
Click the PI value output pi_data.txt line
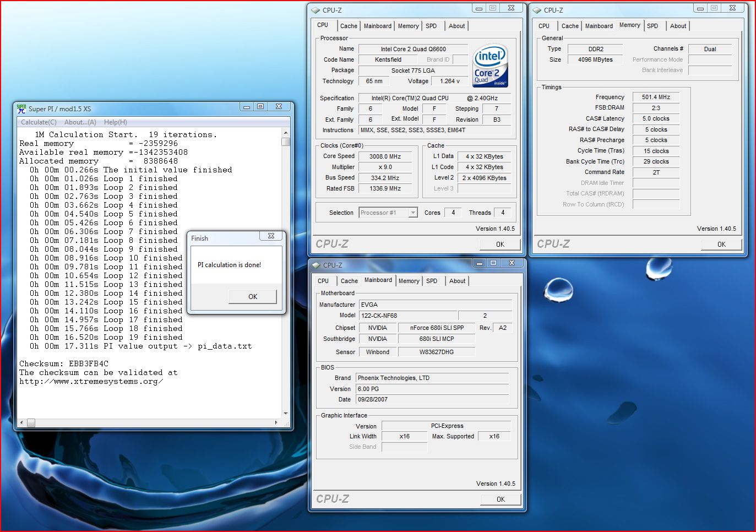pyautogui.click(x=140, y=346)
